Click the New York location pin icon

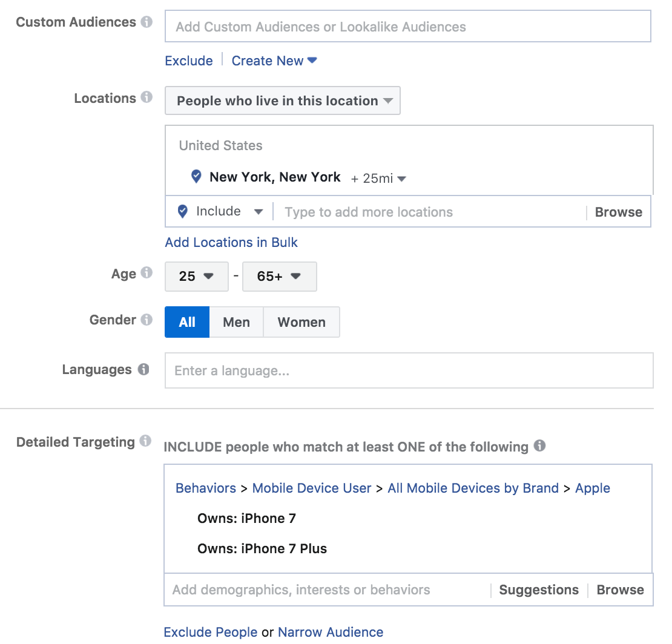coord(196,177)
